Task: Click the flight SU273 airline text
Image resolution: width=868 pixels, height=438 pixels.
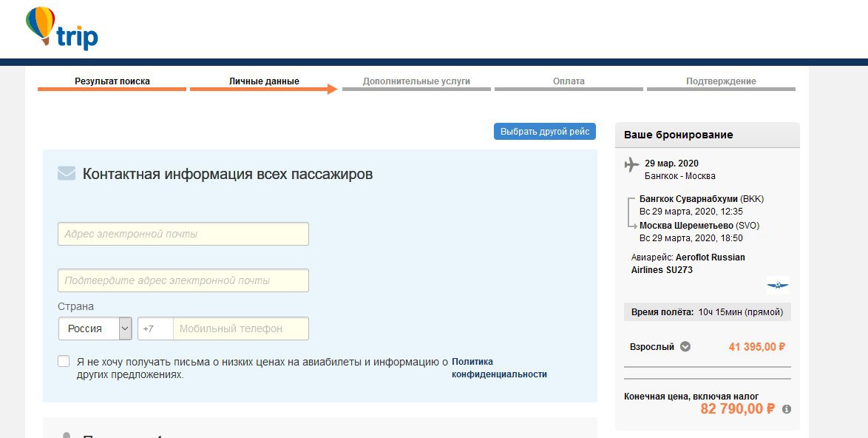Action: 688,263
